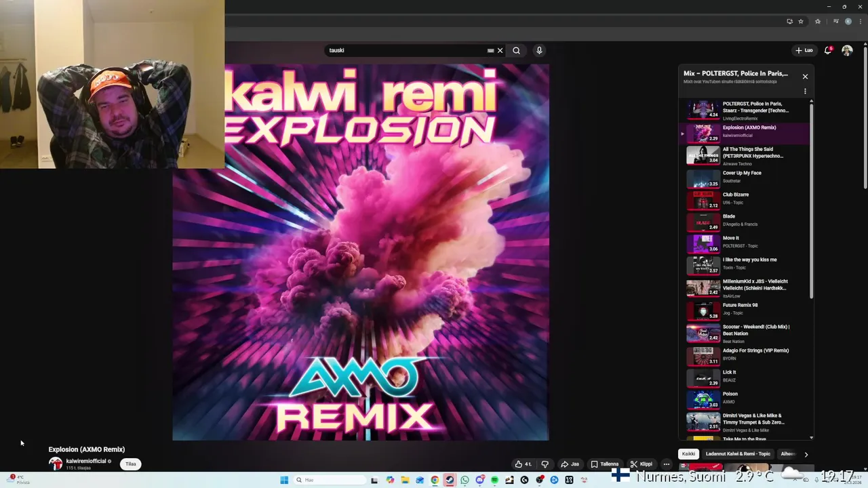Open Steam from the taskbar
The height and width of the screenshot is (488, 868).
(450, 480)
